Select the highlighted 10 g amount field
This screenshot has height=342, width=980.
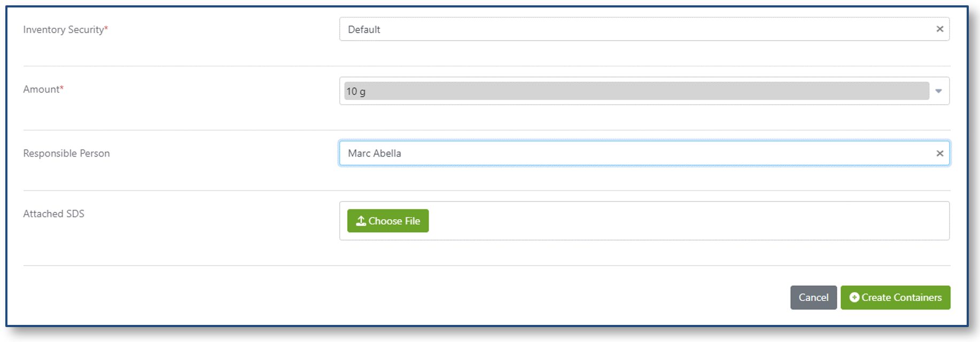[636, 91]
